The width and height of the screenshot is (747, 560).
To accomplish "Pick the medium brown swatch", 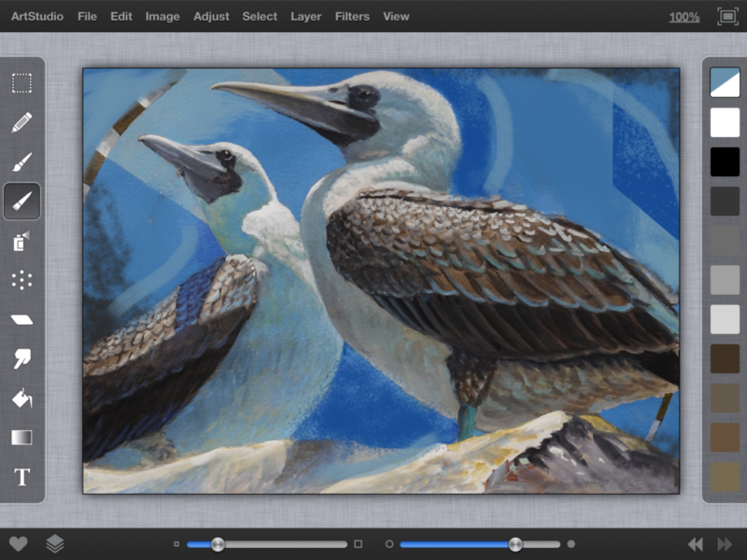I will point(725,437).
